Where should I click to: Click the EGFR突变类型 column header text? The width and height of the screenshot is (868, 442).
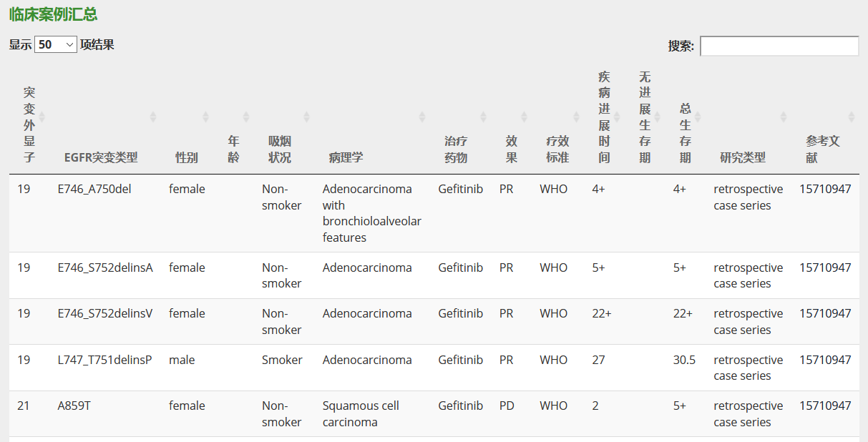click(101, 157)
